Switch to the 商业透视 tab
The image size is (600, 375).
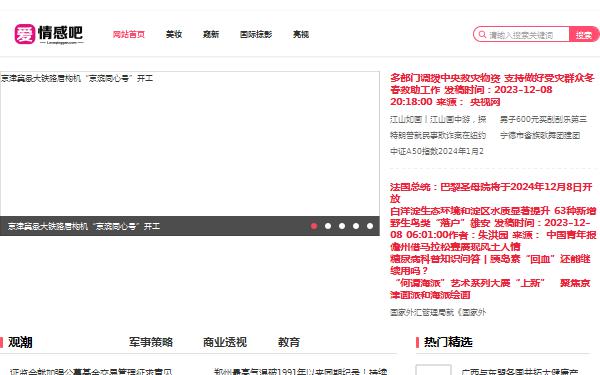point(225,342)
